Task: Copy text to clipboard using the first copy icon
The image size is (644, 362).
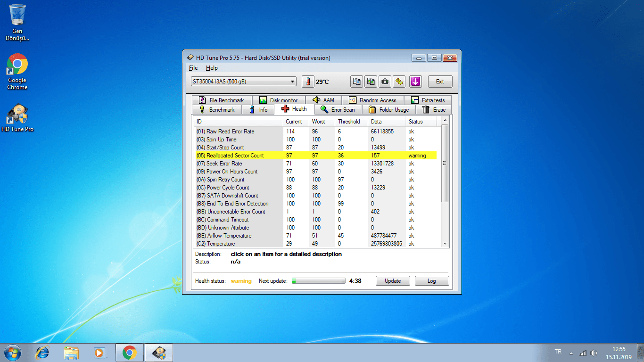Action: click(357, 82)
